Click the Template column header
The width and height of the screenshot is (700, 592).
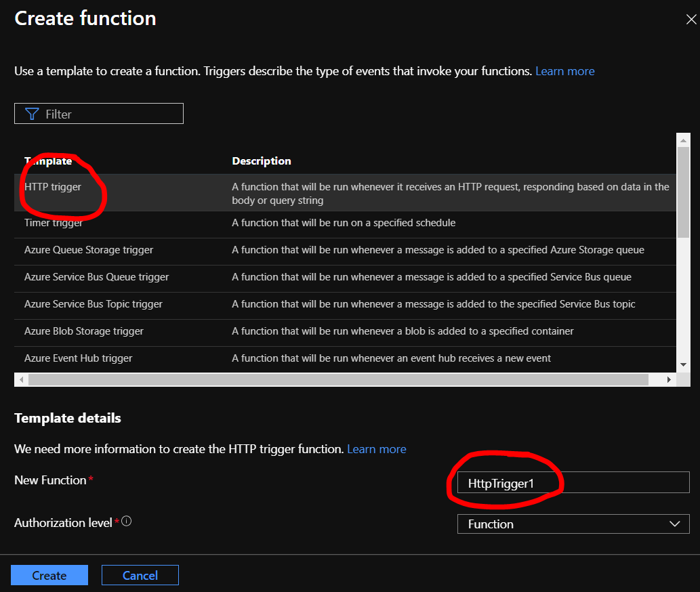(48, 161)
